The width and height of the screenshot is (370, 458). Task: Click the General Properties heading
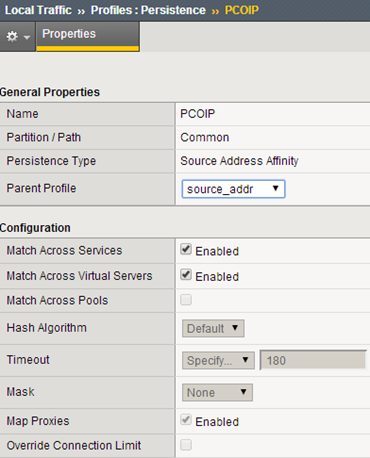pos(50,92)
